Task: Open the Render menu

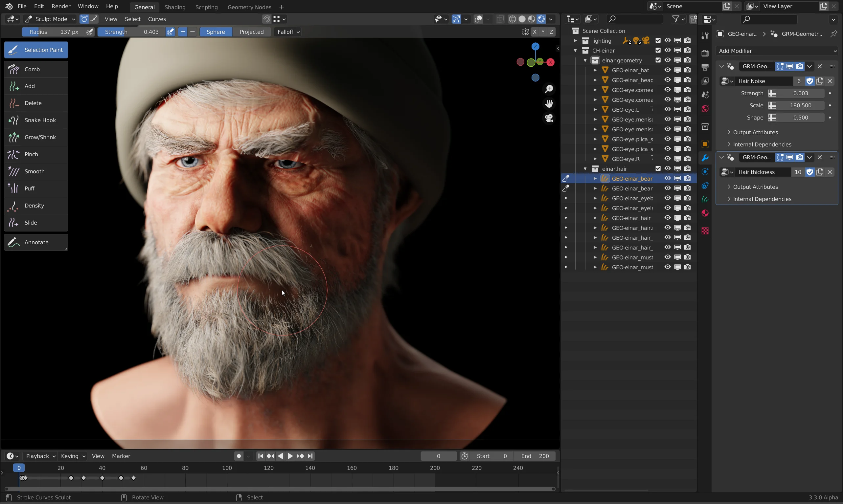Action: (x=60, y=7)
